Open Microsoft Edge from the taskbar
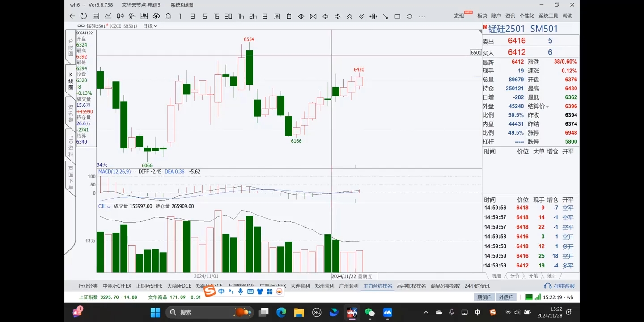644x322 pixels. [x=281, y=312]
